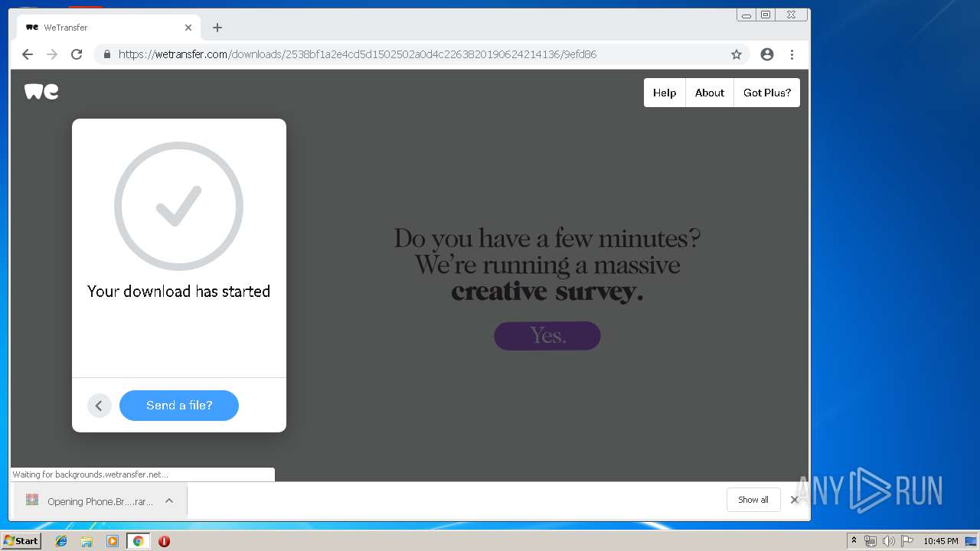Launch Internet Explorer from the taskbar
980x551 pixels.
(61, 541)
